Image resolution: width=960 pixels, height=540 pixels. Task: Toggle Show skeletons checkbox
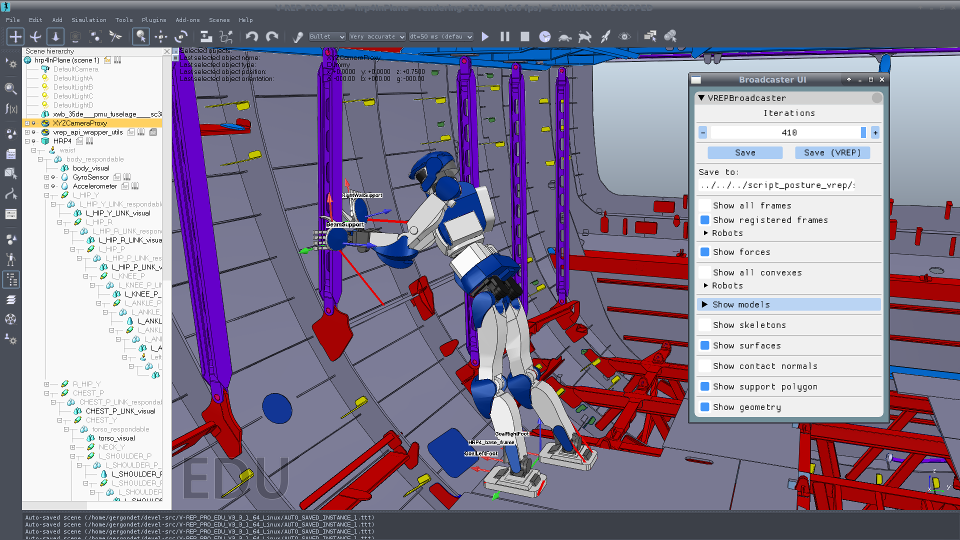pos(704,325)
